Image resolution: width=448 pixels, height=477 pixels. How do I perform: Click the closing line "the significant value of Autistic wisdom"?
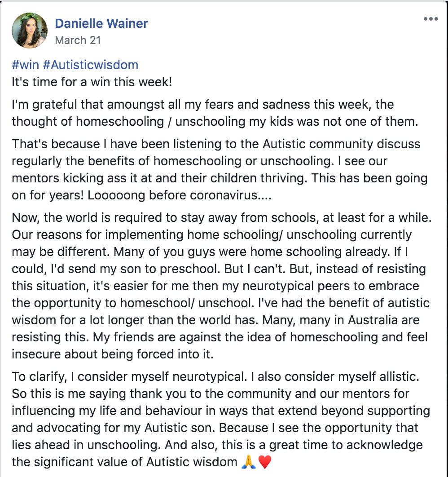[124, 462]
